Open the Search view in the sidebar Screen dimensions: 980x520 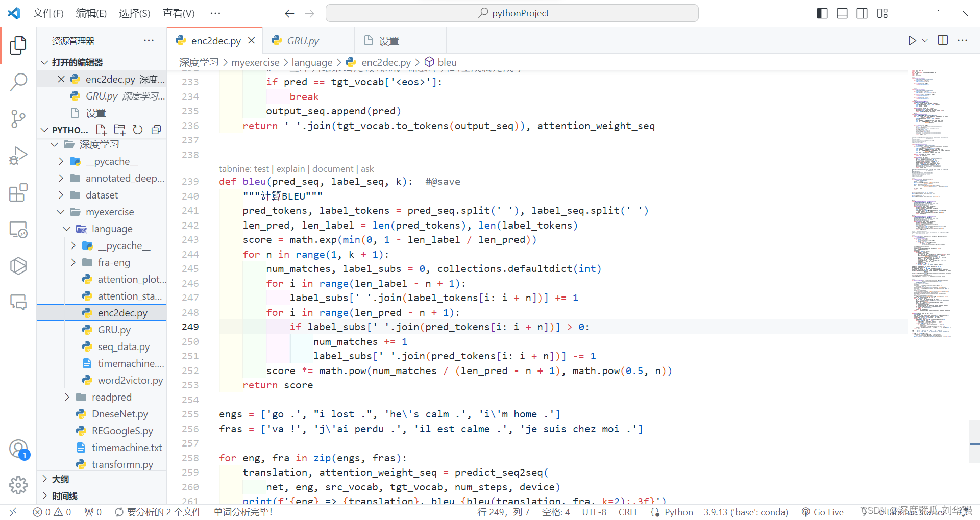coord(18,82)
